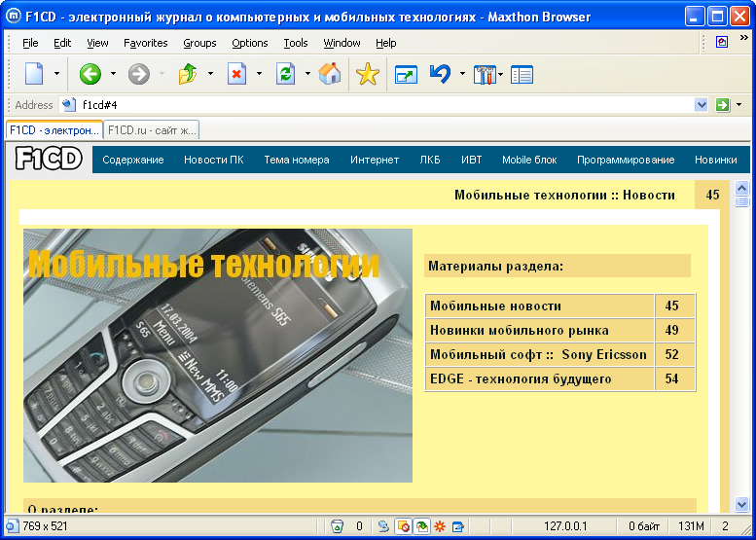Open the Новости ПК navigation link
Viewport: 756px width, 540px height.
pos(214,160)
